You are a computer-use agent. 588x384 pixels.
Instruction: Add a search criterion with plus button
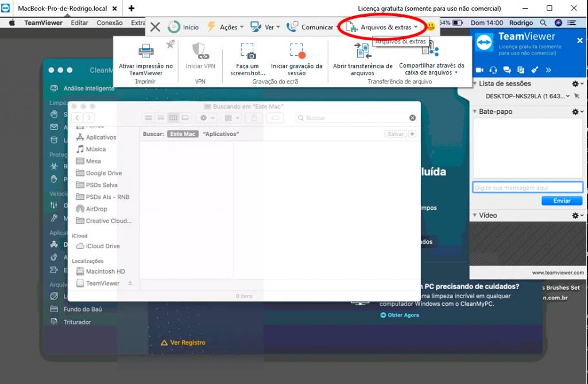pos(412,134)
